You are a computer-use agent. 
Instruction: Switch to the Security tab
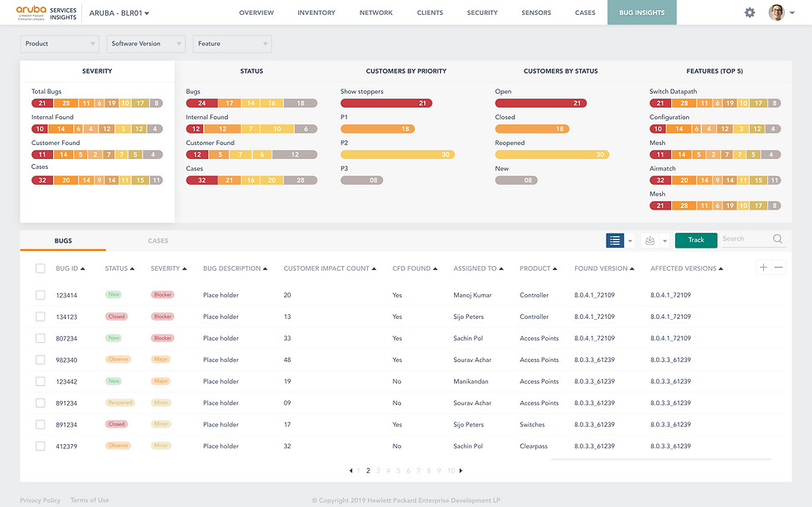pos(482,12)
